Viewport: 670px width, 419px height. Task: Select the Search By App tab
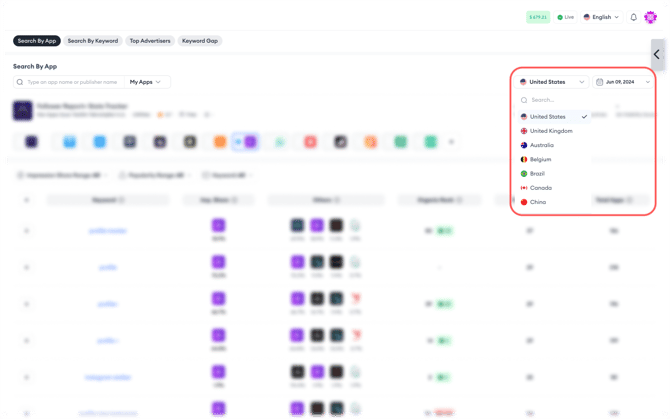(37, 41)
